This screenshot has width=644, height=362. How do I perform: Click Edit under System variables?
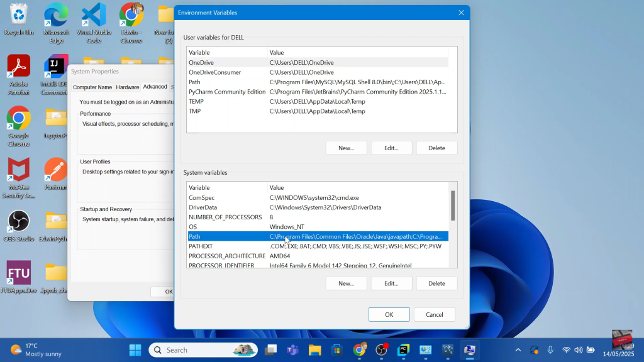(x=391, y=283)
